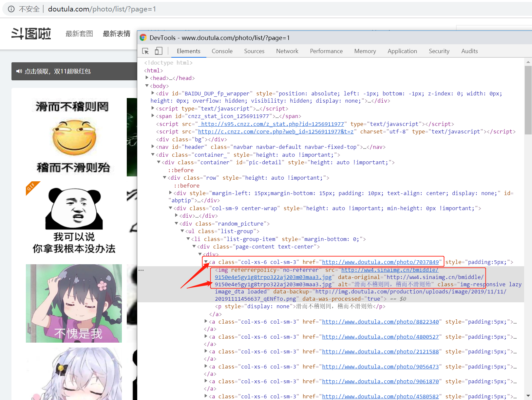
Task: Collapse the container_ div node
Action: tap(153, 154)
